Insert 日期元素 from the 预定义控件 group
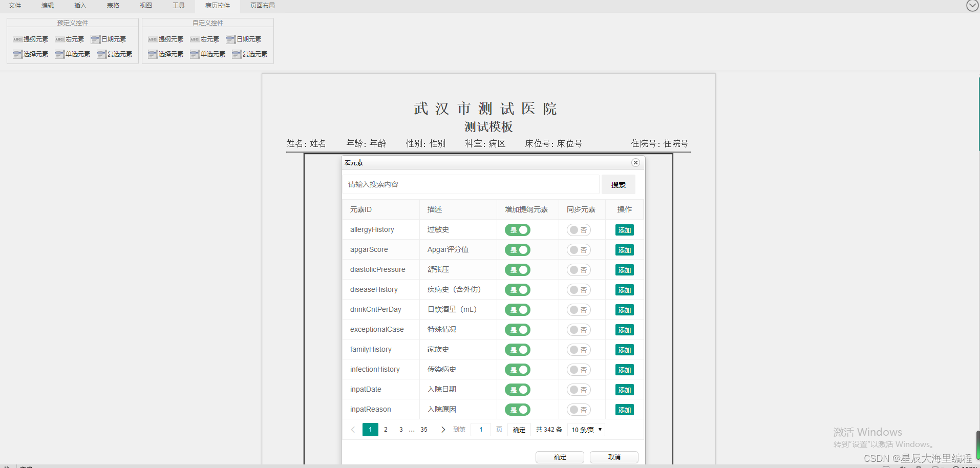The height and width of the screenshot is (468, 980). coord(108,39)
